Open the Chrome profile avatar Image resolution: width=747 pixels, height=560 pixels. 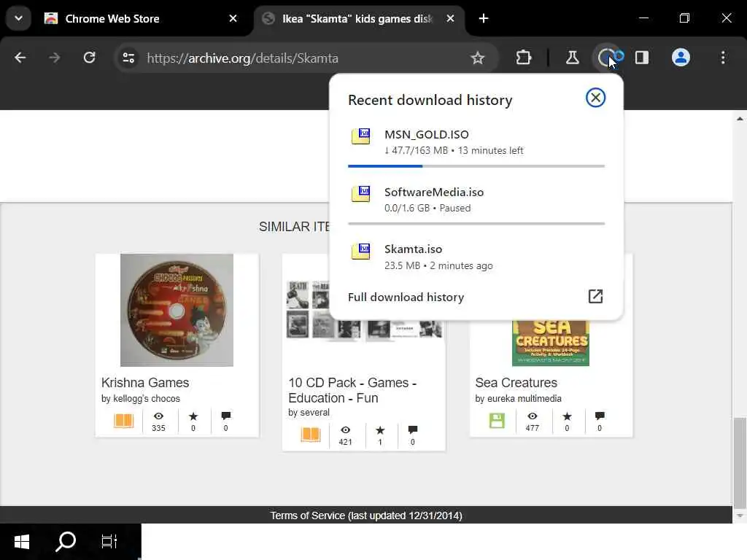point(681,58)
